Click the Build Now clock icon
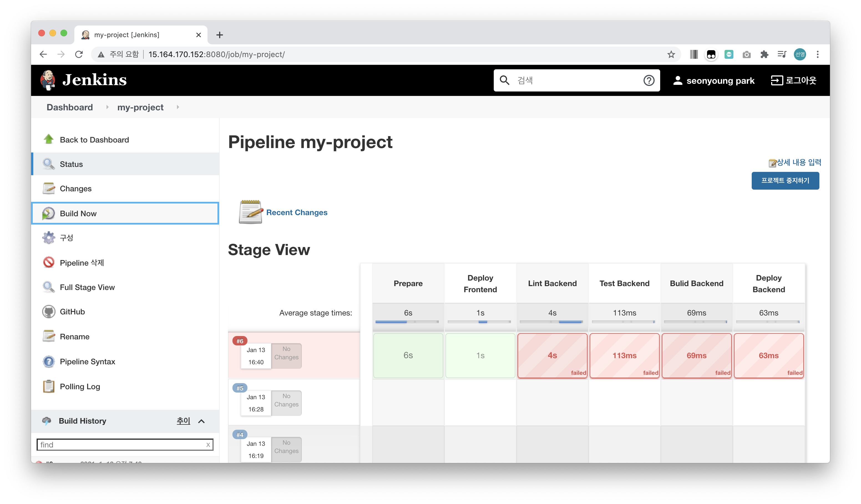Image resolution: width=861 pixels, height=504 pixels. click(x=49, y=213)
